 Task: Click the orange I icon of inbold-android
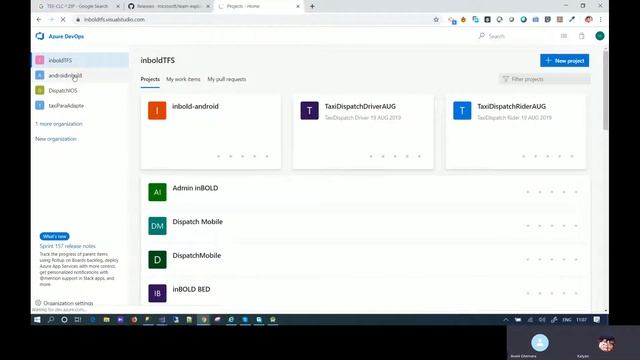(157, 110)
